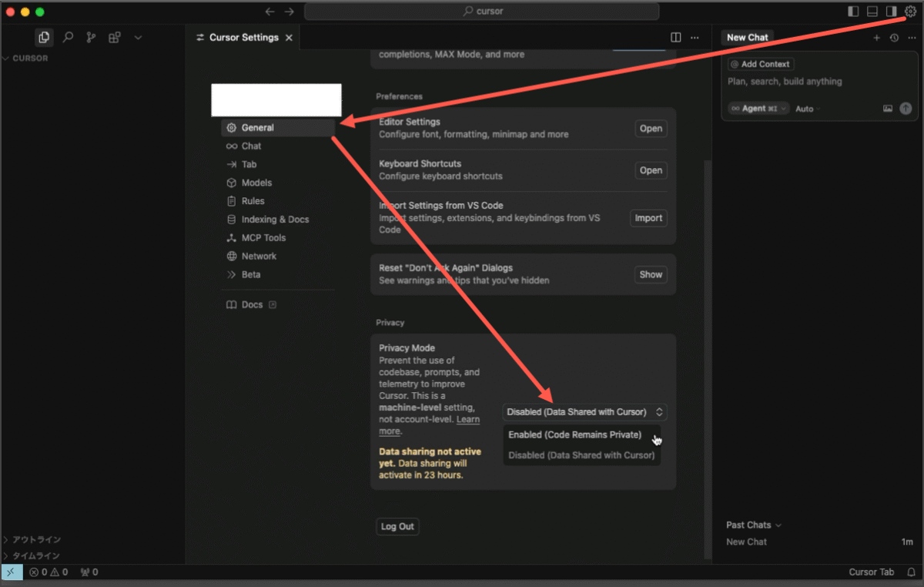The image size is (924, 587).
Task: Select the Chat settings section
Action: [278, 146]
